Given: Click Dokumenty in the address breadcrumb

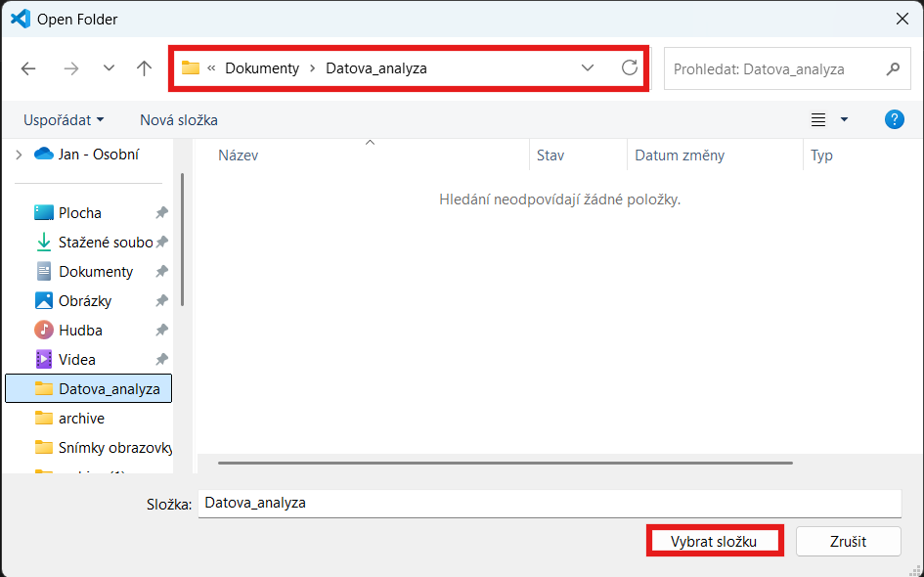Looking at the screenshot, I should (262, 68).
